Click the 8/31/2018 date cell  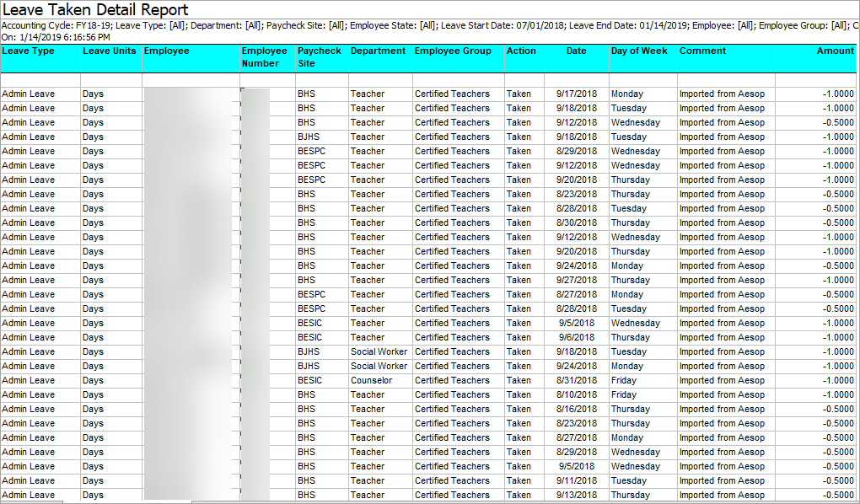(x=576, y=380)
